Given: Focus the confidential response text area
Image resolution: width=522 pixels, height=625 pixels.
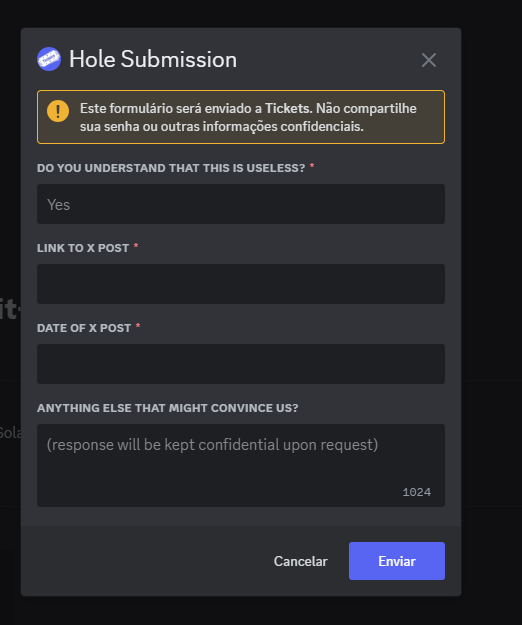Looking at the screenshot, I should 241,465.
